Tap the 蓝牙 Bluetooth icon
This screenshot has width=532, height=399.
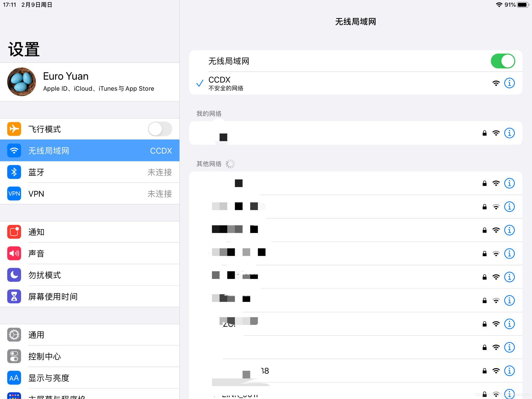pyautogui.click(x=14, y=172)
